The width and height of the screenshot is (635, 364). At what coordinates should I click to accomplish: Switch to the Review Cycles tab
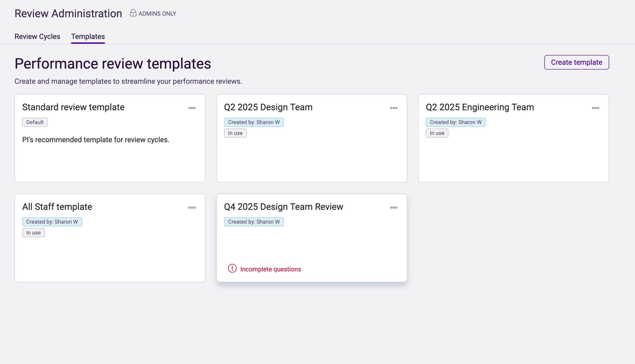tap(37, 37)
